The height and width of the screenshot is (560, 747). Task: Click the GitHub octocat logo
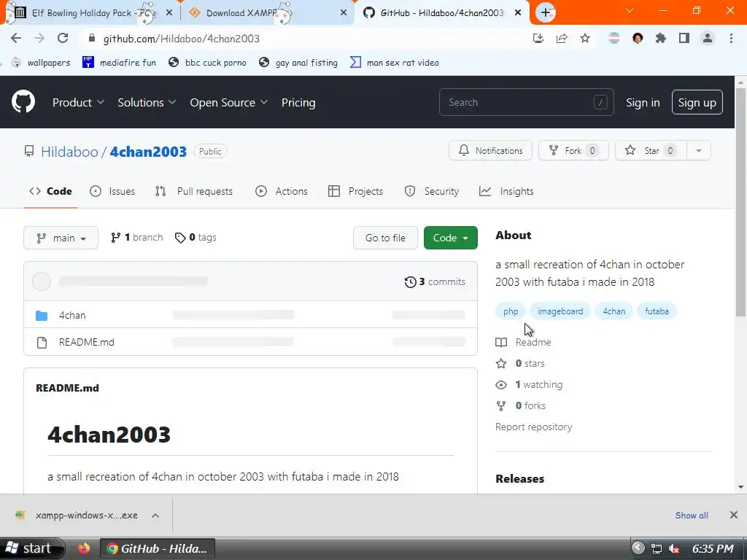click(x=23, y=101)
